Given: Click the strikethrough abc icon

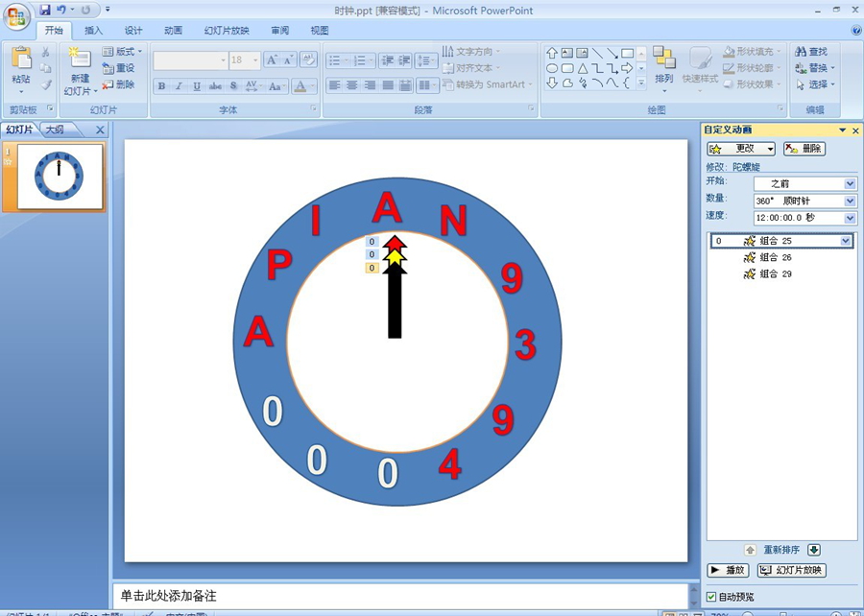Looking at the screenshot, I should (x=215, y=86).
